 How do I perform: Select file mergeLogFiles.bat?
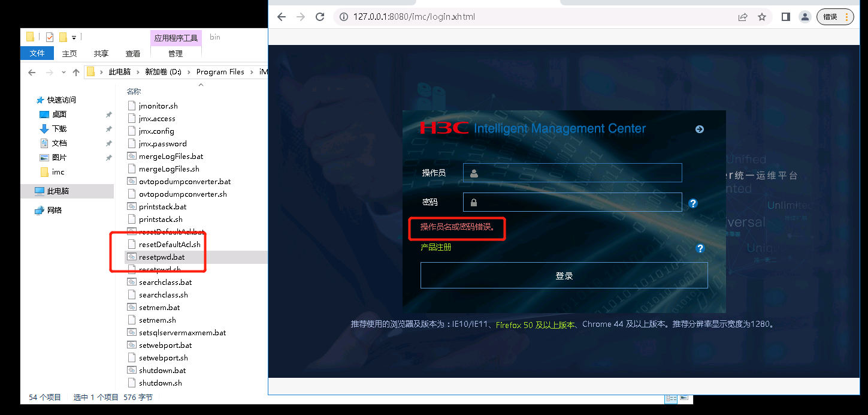tap(171, 157)
